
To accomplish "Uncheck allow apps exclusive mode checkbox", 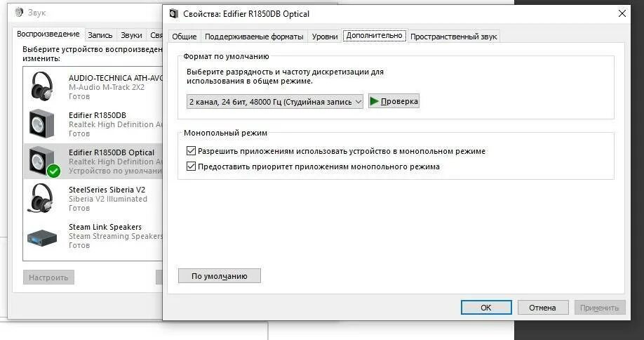I will point(191,151).
